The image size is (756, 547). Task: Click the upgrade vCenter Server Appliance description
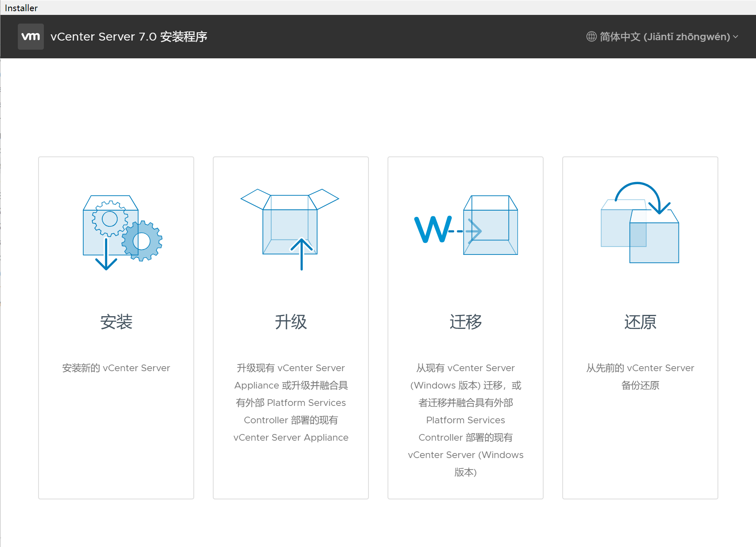coord(291,403)
